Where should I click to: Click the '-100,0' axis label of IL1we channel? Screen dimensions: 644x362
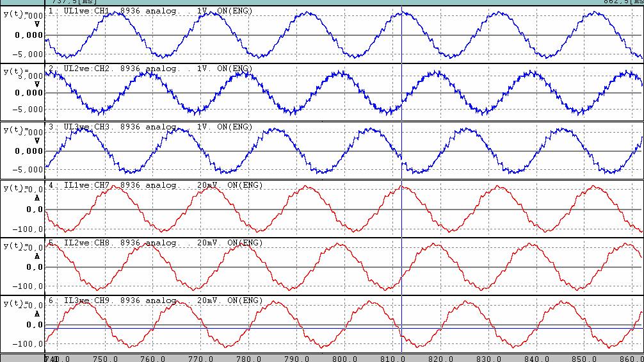28,229
